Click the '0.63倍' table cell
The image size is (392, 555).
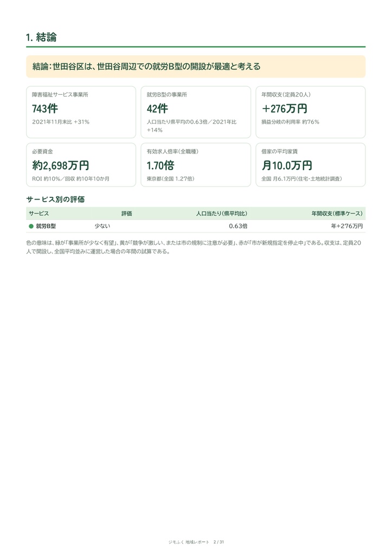coord(238,226)
